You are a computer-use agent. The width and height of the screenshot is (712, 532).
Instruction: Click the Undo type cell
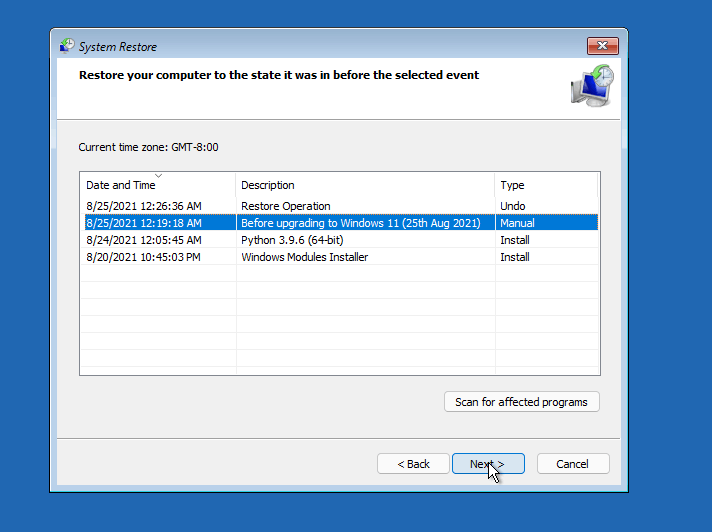coord(512,206)
